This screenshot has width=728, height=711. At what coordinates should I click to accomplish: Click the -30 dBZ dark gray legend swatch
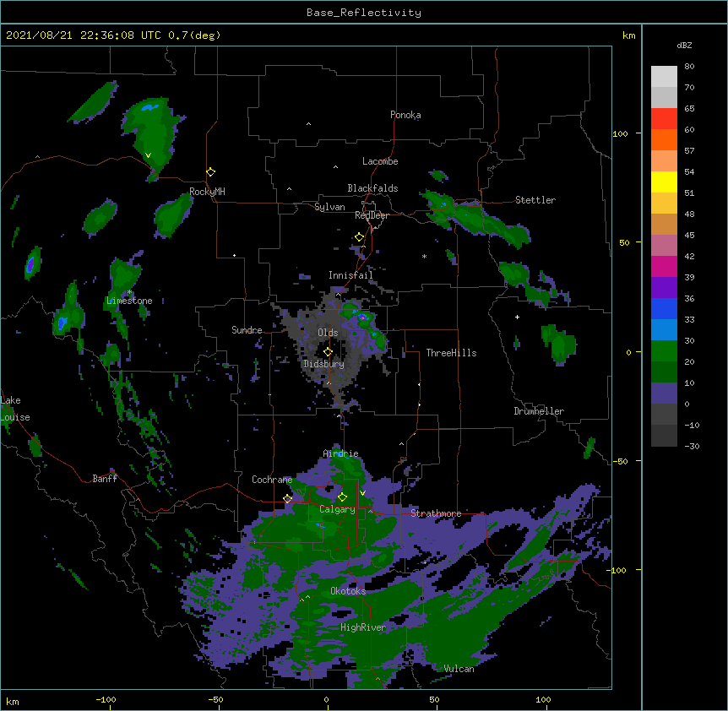[x=664, y=436]
